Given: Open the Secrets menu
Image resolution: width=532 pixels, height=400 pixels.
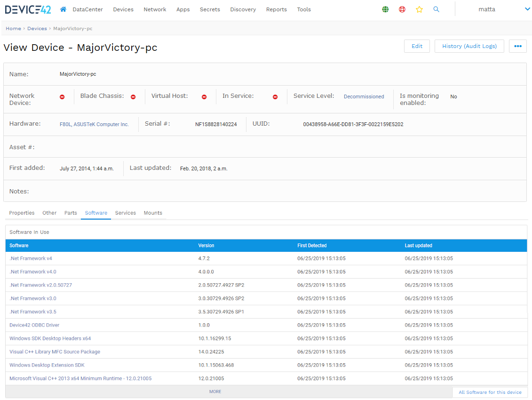Looking at the screenshot, I should click(x=210, y=9).
